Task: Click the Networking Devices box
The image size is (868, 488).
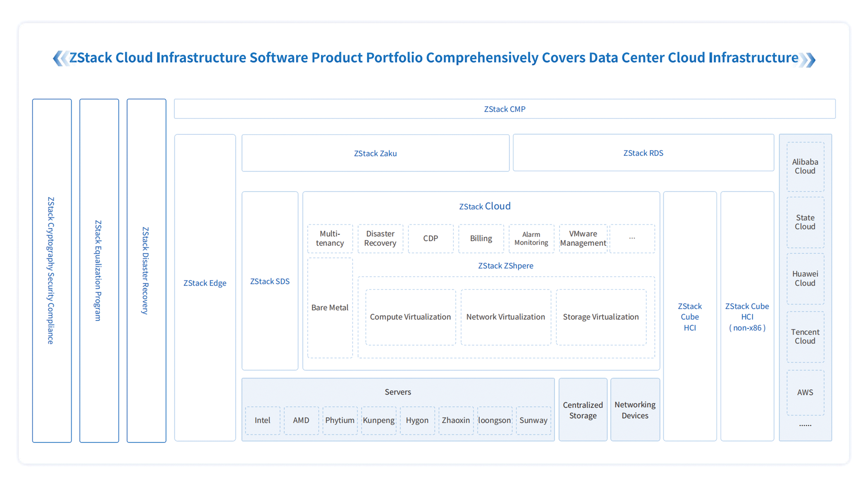Action: (x=635, y=410)
